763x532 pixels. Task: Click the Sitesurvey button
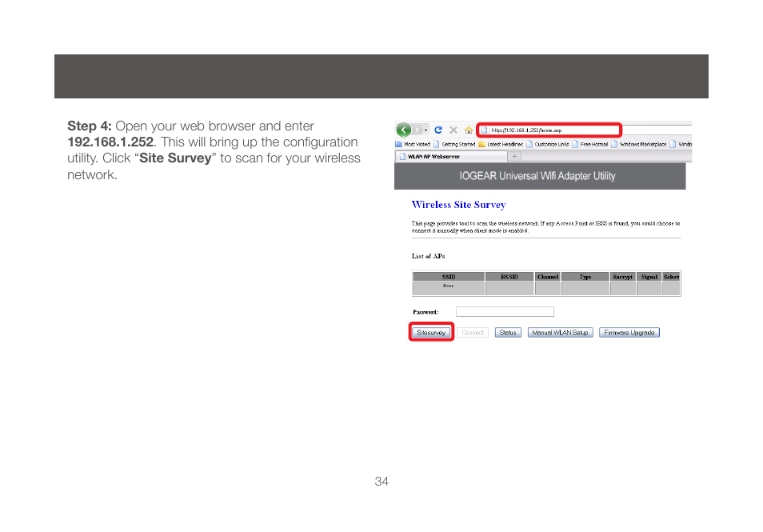431,333
